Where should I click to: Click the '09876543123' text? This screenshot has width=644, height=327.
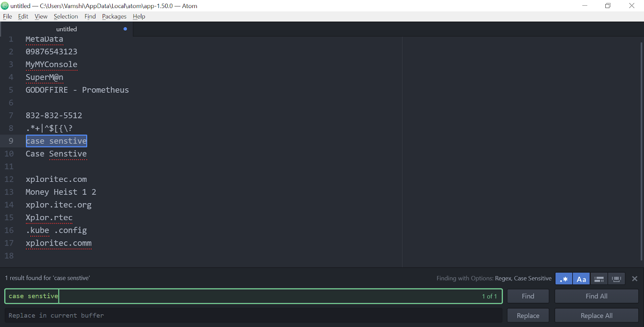(x=52, y=52)
